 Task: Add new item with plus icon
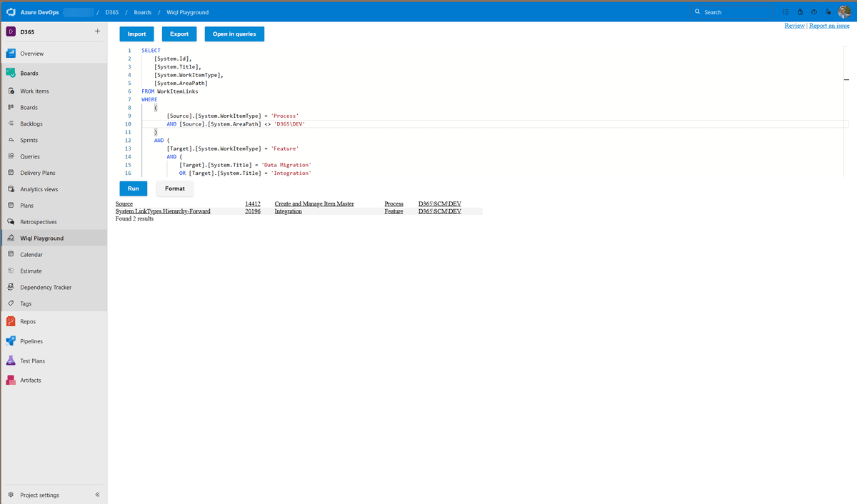point(97,31)
